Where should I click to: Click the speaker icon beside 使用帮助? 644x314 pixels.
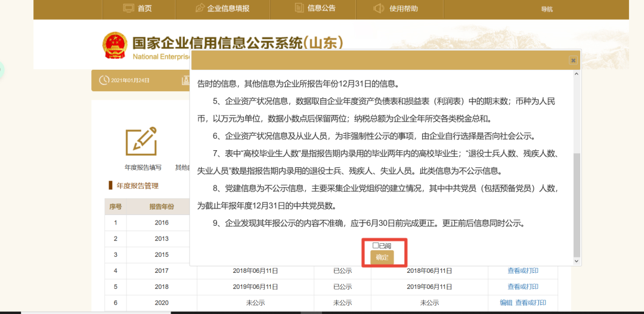point(379,8)
